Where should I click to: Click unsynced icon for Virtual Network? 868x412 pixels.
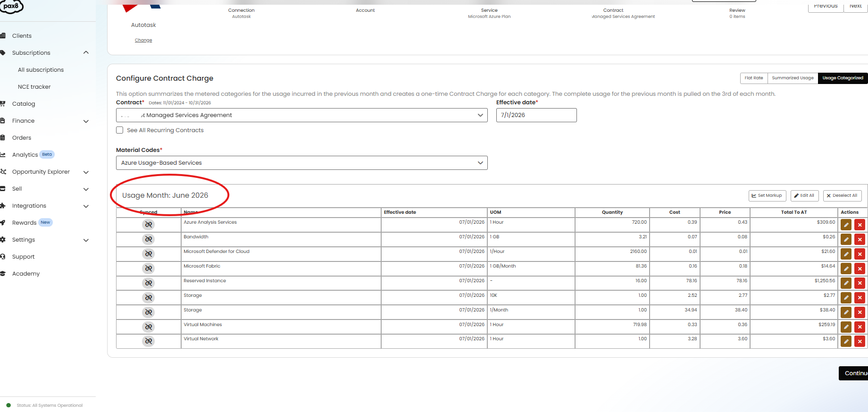pos(149,341)
